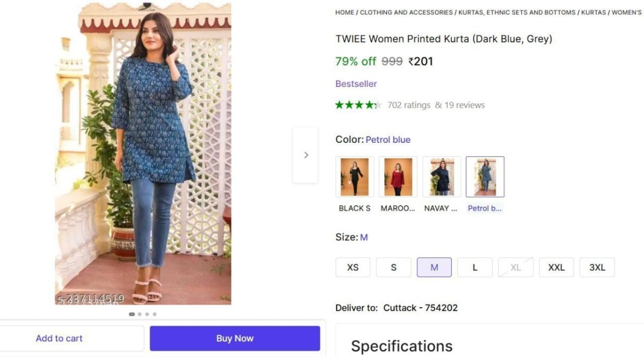Choose the MAROON color thumbnail
The image size is (644, 357).
pyautogui.click(x=398, y=176)
